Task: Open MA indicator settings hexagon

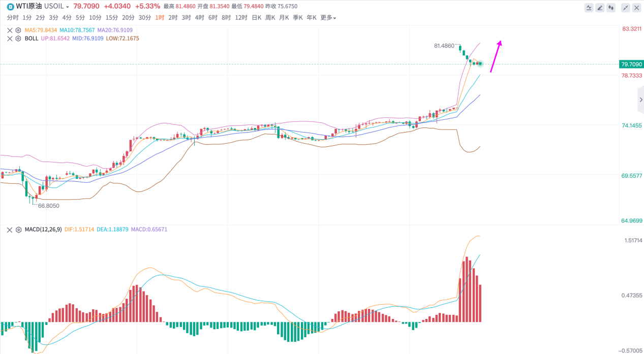Action: point(18,30)
